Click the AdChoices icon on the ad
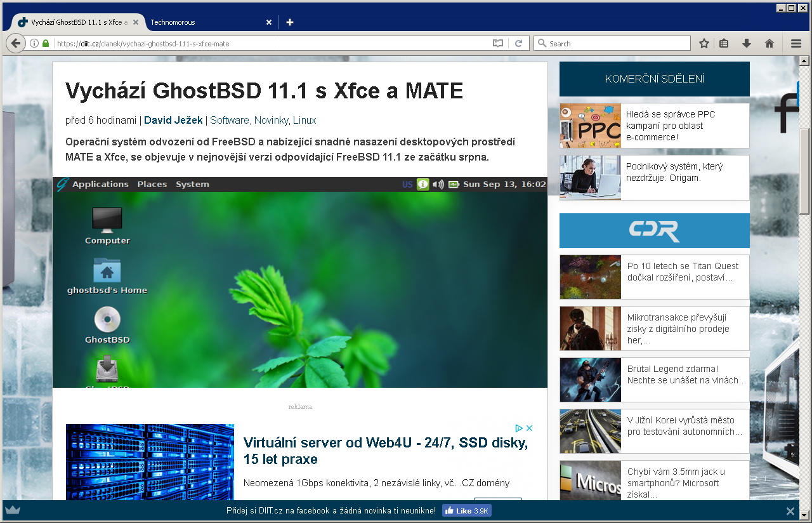Image resolution: width=812 pixels, height=523 pixels. [519, 428]
